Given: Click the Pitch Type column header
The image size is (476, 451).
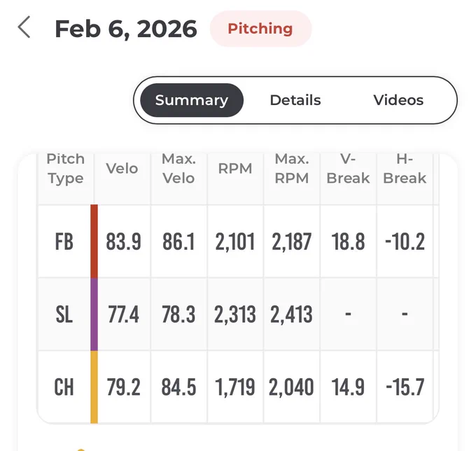Looking at the screenshot, I should (x=65, y=169).
